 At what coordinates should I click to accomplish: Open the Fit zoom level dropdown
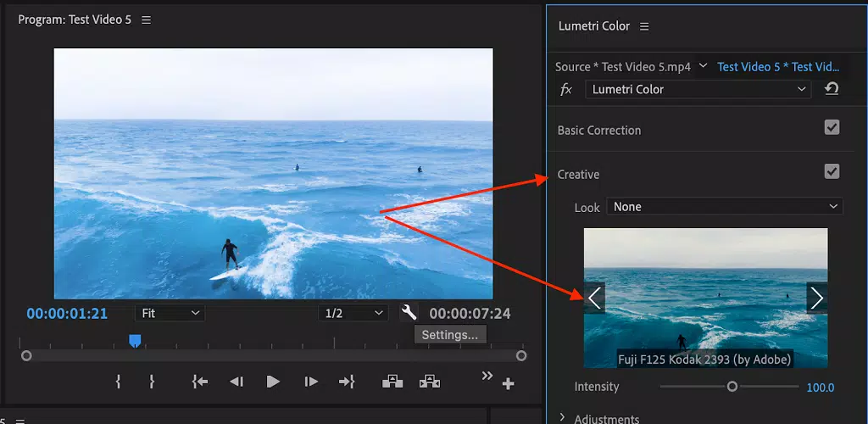[x=170, y=313]
